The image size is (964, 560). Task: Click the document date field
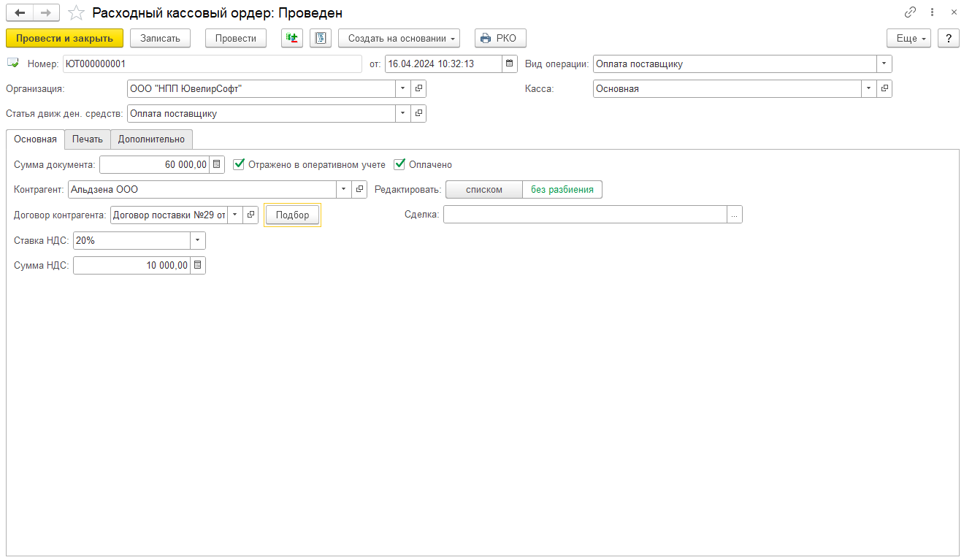click(x=443, y=64)
